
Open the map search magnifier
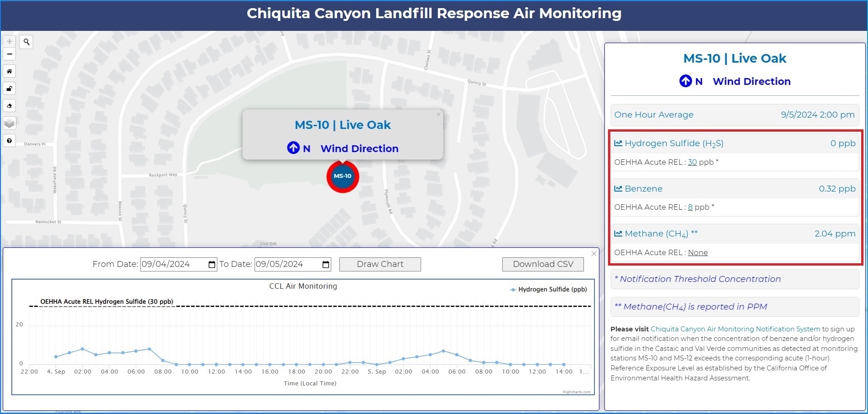pyautogui.click(x=26, y=42)
